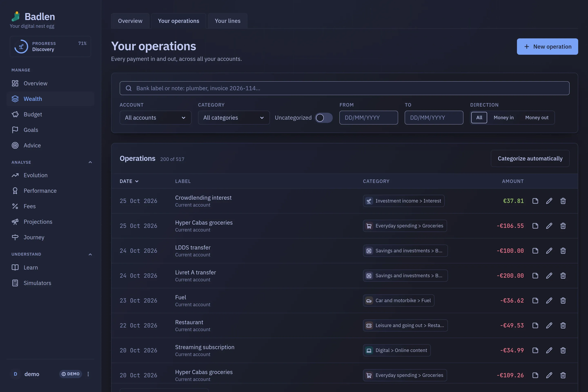Edit the Streaming subscription operation
Screen dimensions: 588x392
(x=549, y=350)
